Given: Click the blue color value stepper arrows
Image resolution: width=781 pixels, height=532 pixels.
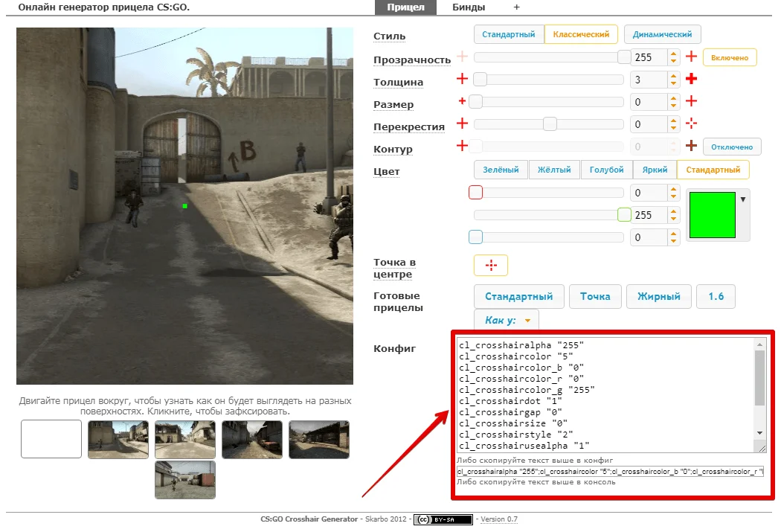Looking at the screenshot, I should [x=673, y=237].
